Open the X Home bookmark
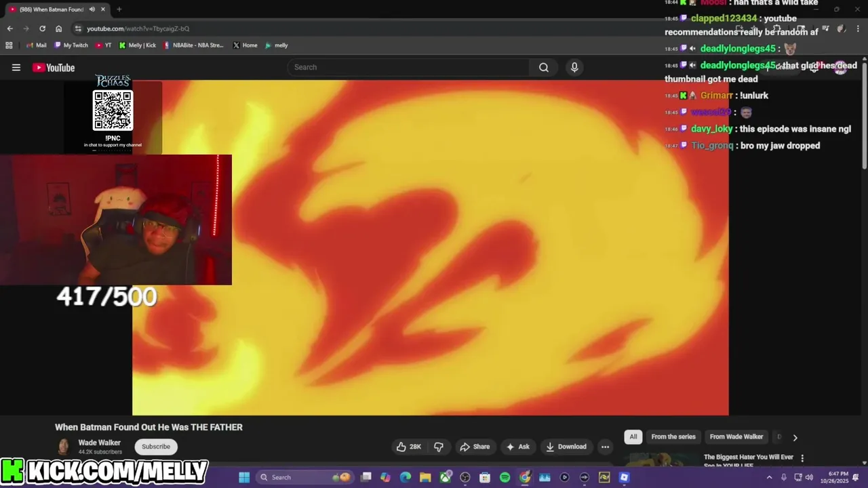The height and width of the screenshot is (488, 868). pyautogui.click(x=245, y=45)
